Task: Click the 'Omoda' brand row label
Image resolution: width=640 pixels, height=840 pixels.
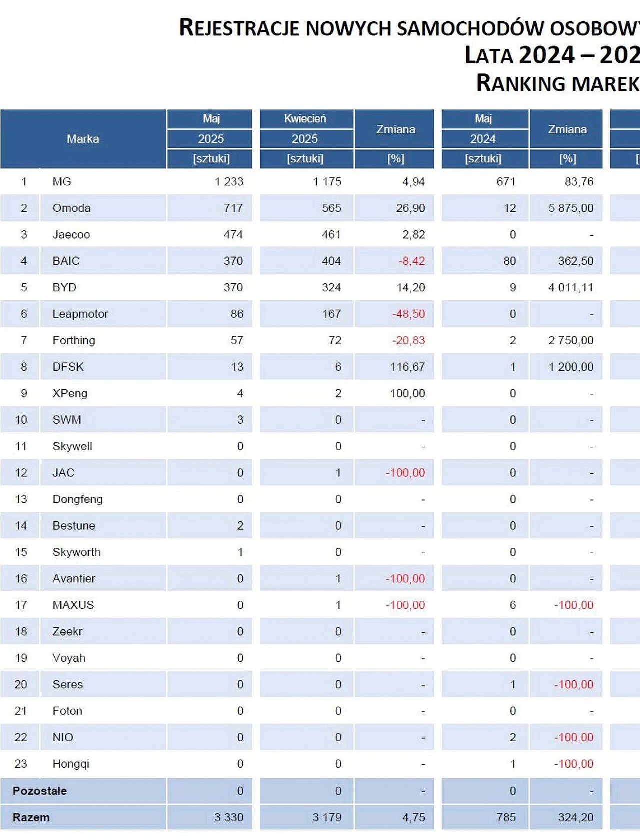Action: [x=71, y=208]
